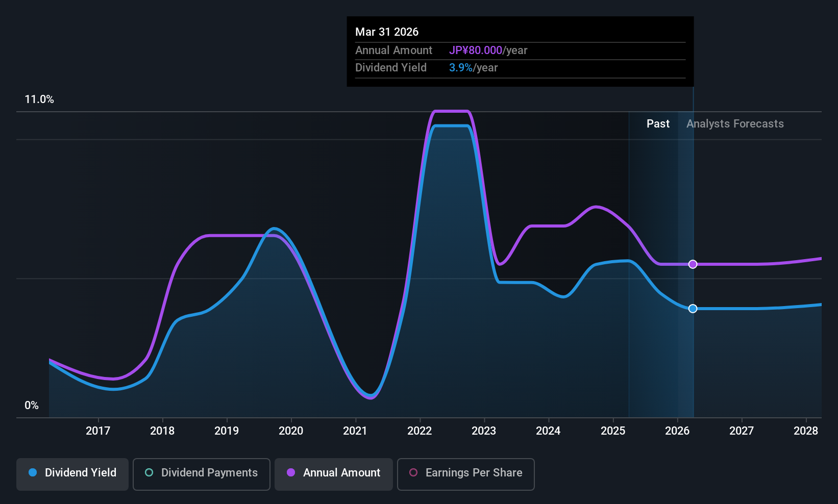Click the JP¥80.000/year tooltip value
The image size is (838, 504).
pyautogui.click(x=488, y=51)
